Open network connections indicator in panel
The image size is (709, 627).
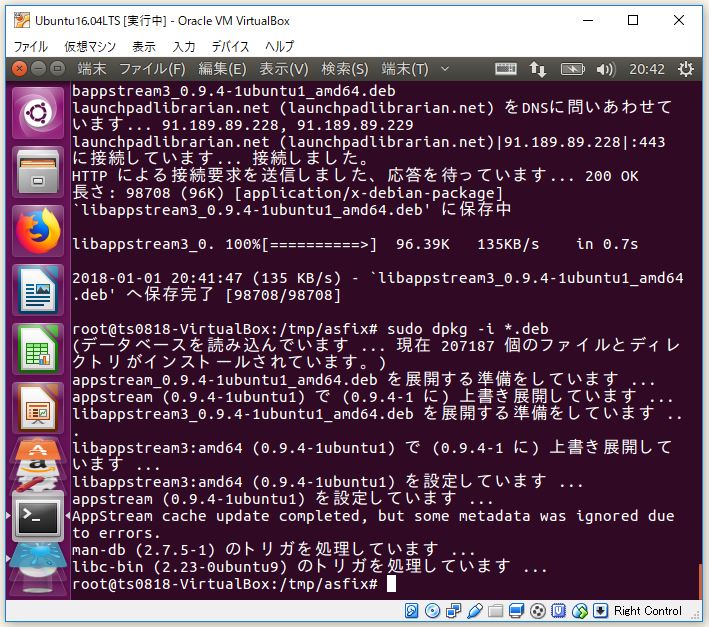[538, 69]
